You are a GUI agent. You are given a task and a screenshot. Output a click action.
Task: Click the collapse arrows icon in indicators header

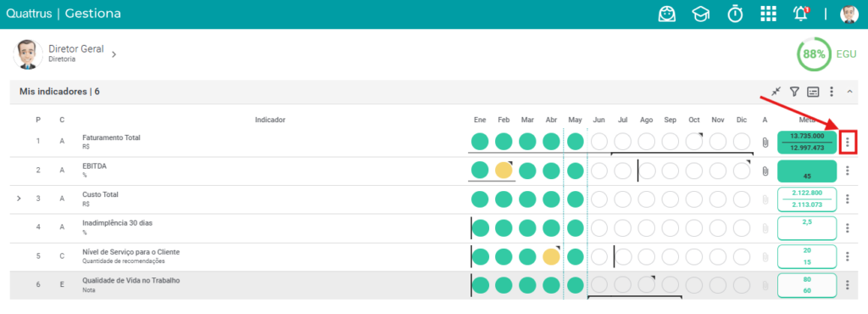tap(776, 92)
